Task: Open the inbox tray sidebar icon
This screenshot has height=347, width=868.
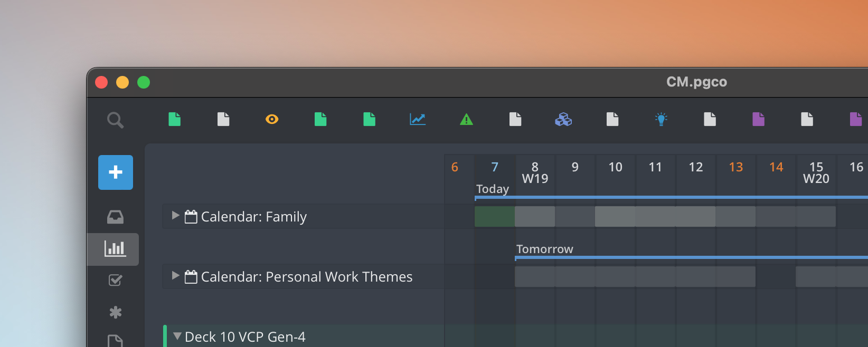Action: pos(115,217)
